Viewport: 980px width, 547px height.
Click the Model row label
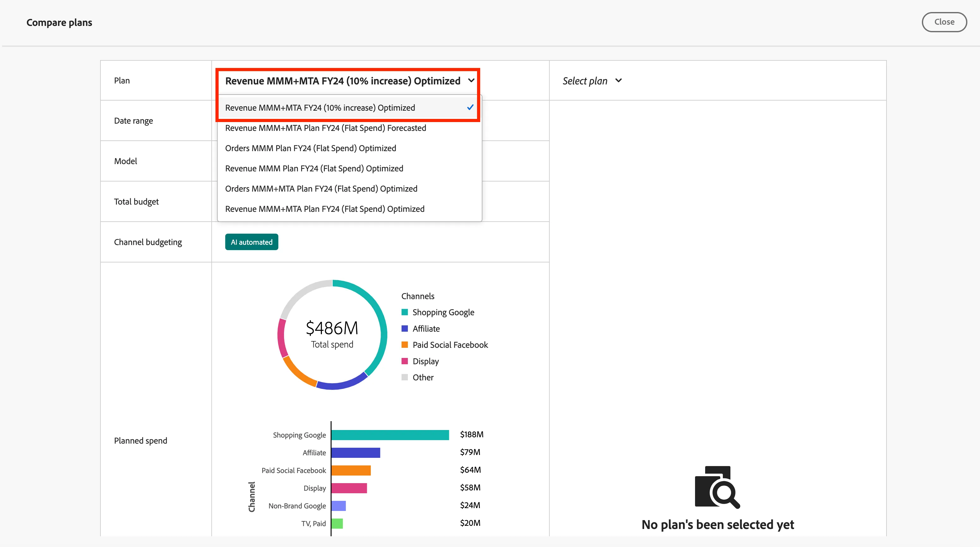(125, 161)
